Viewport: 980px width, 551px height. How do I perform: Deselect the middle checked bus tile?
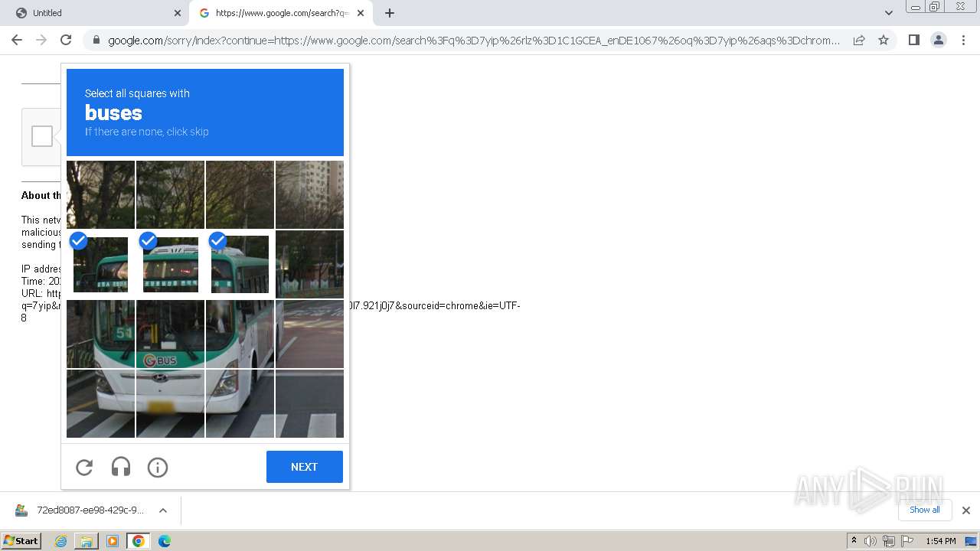click(170, 264)
